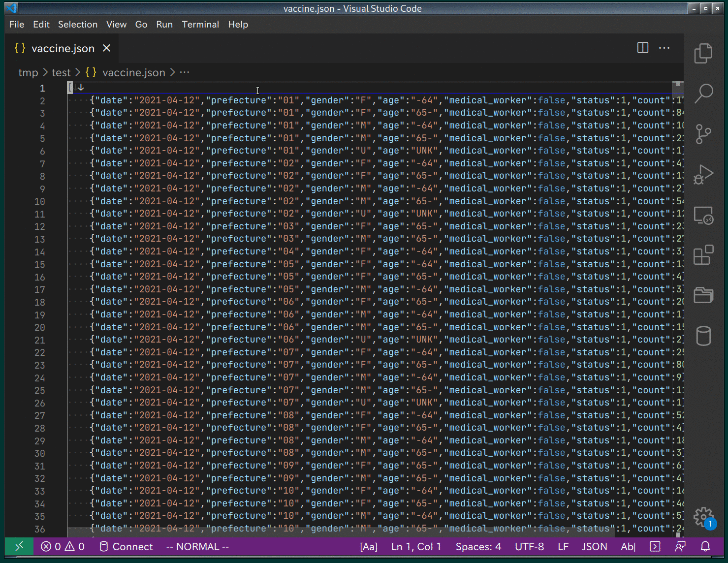Click line number 36 in gutter
The image size is (728, 563).
pyautogui.click(x=40, y=529)
